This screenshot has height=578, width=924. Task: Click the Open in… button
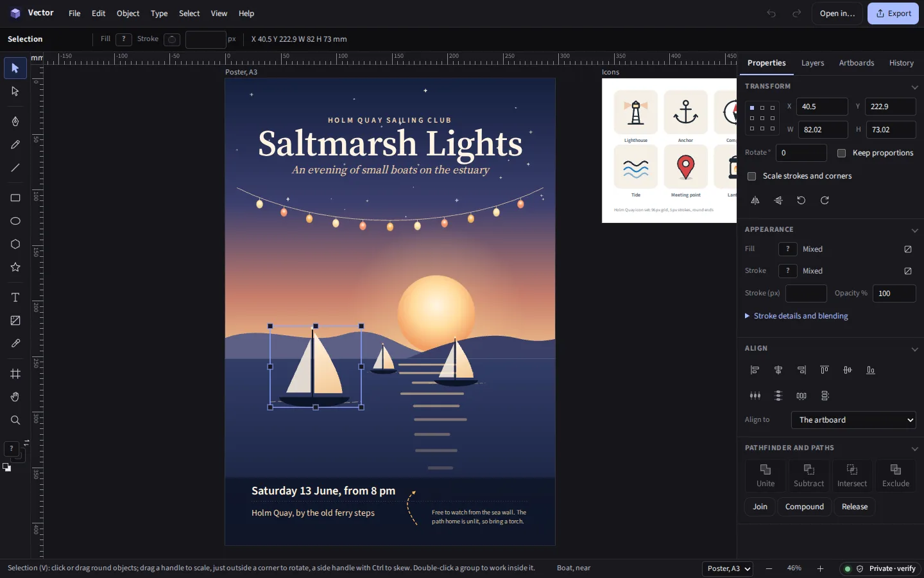837,13
